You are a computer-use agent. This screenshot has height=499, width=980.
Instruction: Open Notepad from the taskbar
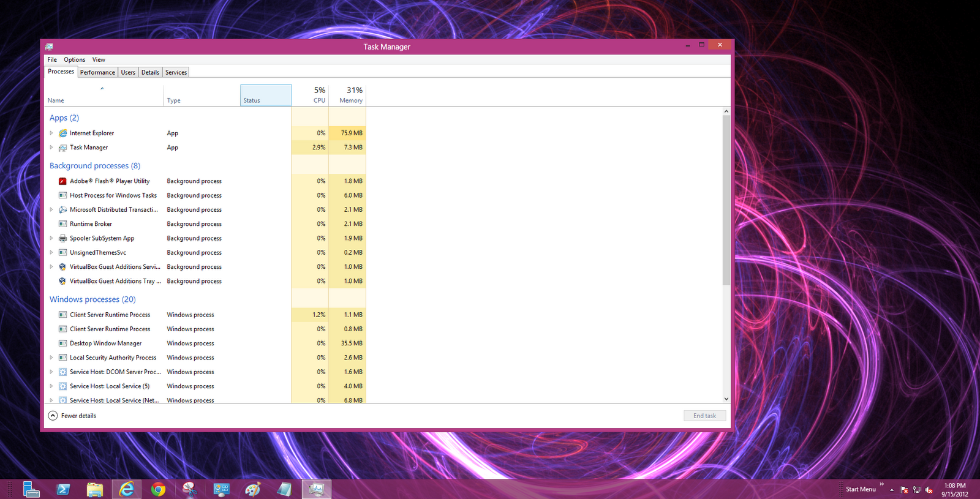(284, 489)
